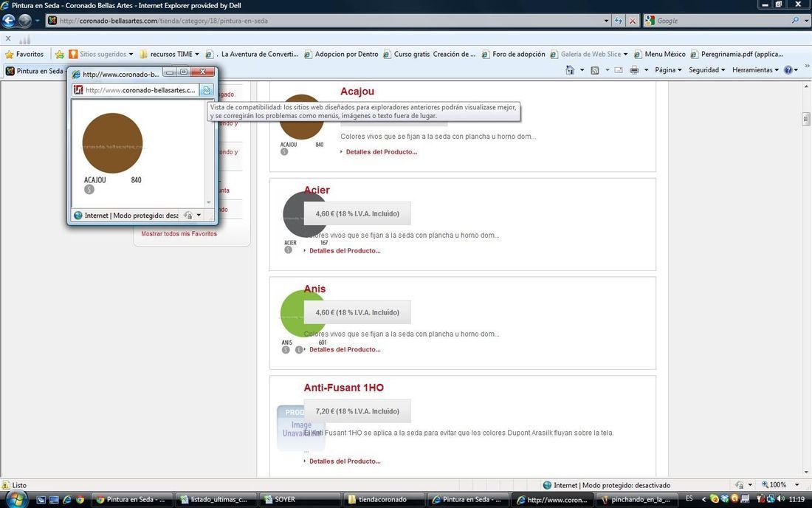Open the Herramientas menu

pyautogui.click(x=755, y=70)
